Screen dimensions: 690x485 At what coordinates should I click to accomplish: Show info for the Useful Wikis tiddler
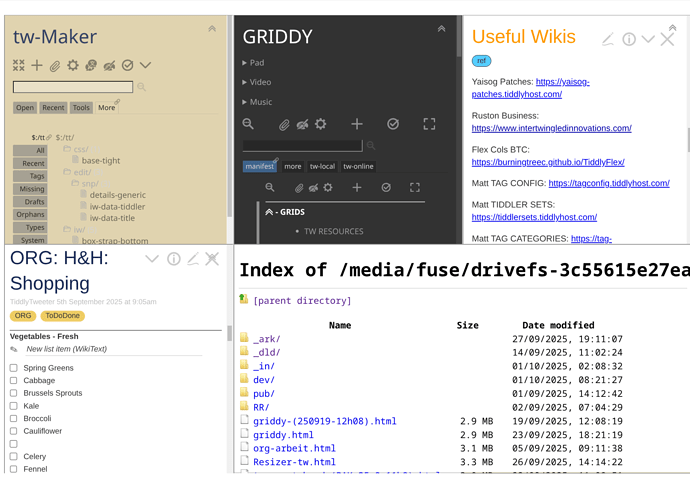coord(629,39)
